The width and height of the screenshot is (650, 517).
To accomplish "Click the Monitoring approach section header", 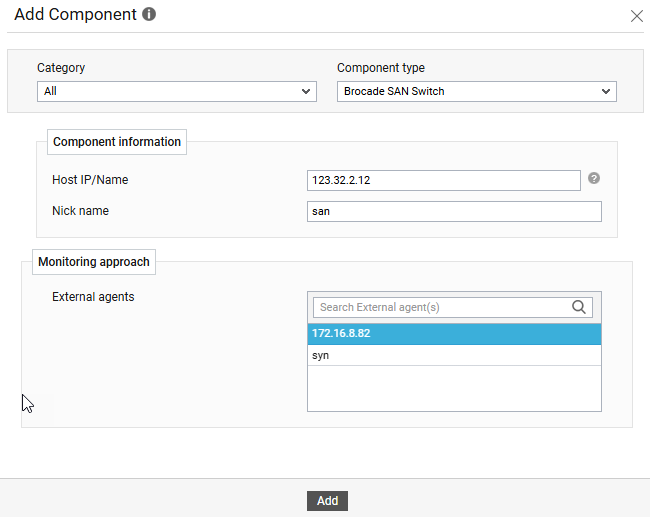I will (x=94, y=262).
